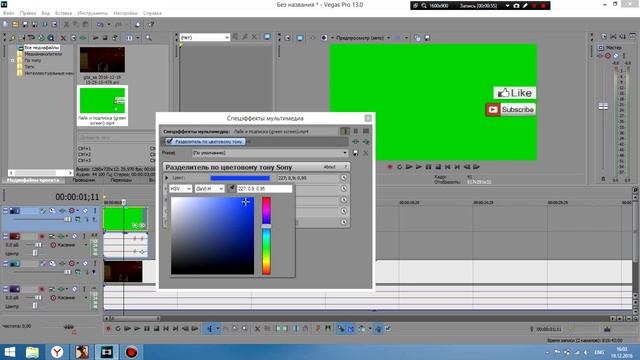Click the external monitor icon in preview toolbar
Viewport: 640px width, 360px height.
[x=300, y=38]
